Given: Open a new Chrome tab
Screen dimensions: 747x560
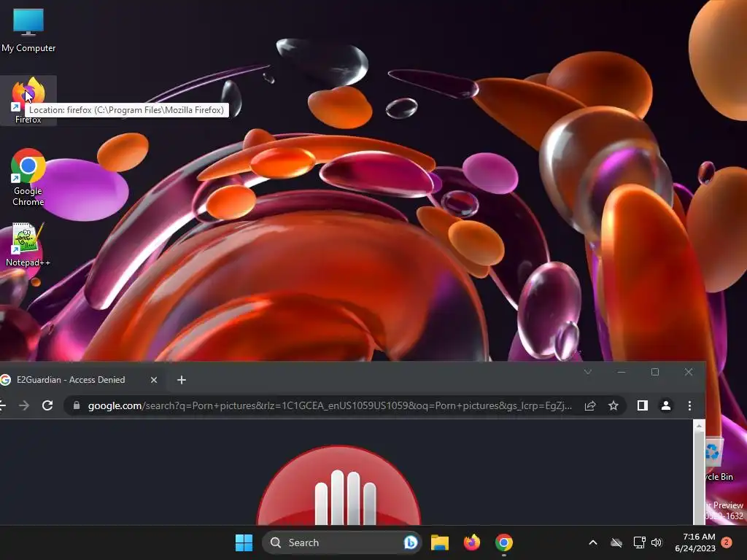Looking at the screenshot, I should click(x=182, y=379).
